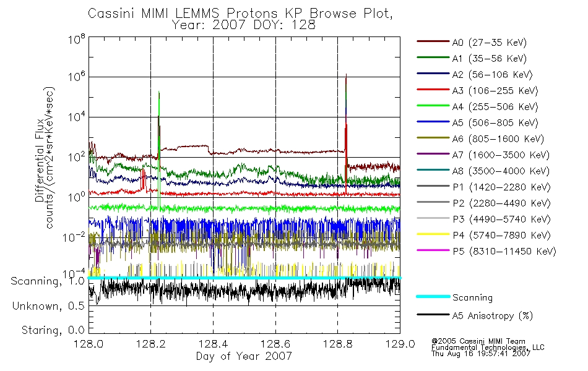This screenshot has width=588, height=371.
Task: Click the A5 Anisotropy (%) legend text
Action: [493, 317]
